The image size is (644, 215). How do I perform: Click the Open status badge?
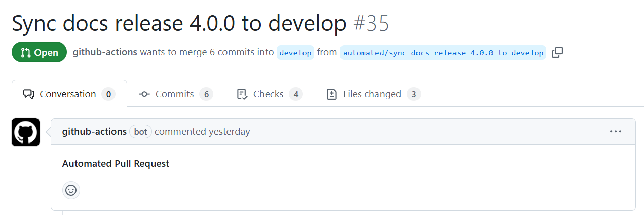pos(40,52)
